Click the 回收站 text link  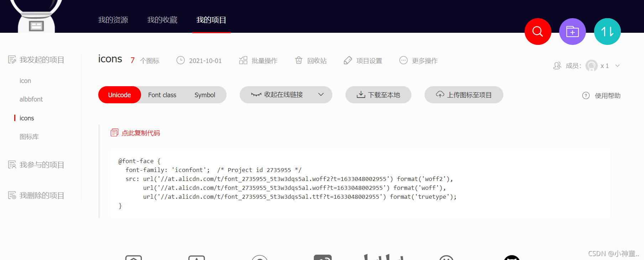(317, 61)
